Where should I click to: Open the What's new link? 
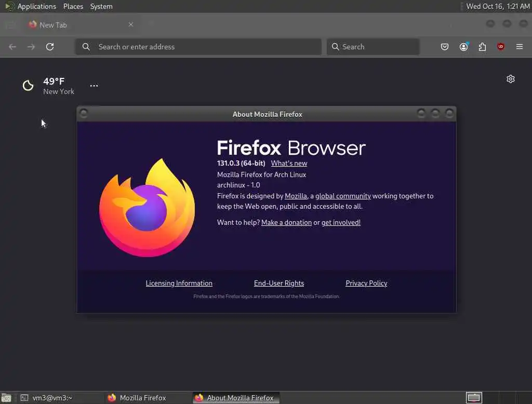[x=289, y=163]
